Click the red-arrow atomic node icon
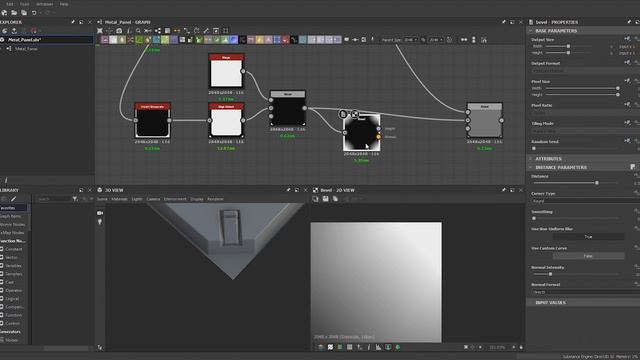Screen dimensions: 640x360 pyautogui.click(x=285, y=40)
